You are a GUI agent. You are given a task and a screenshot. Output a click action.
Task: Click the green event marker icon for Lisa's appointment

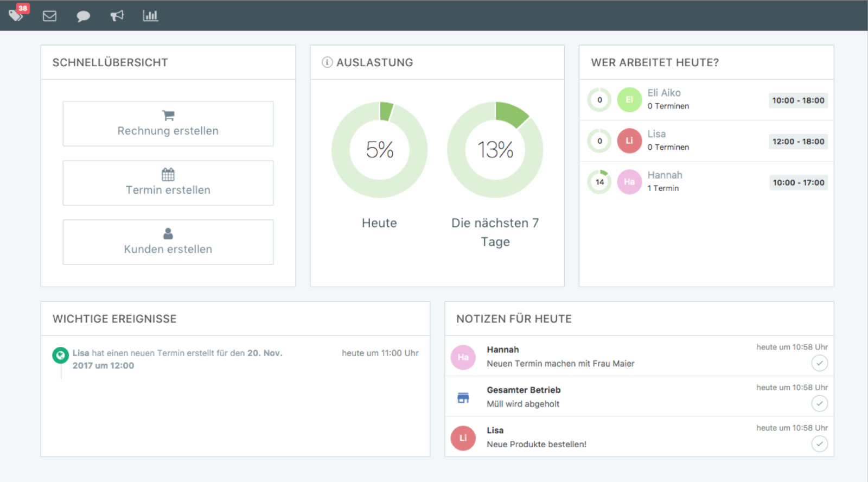pos(60,356)
